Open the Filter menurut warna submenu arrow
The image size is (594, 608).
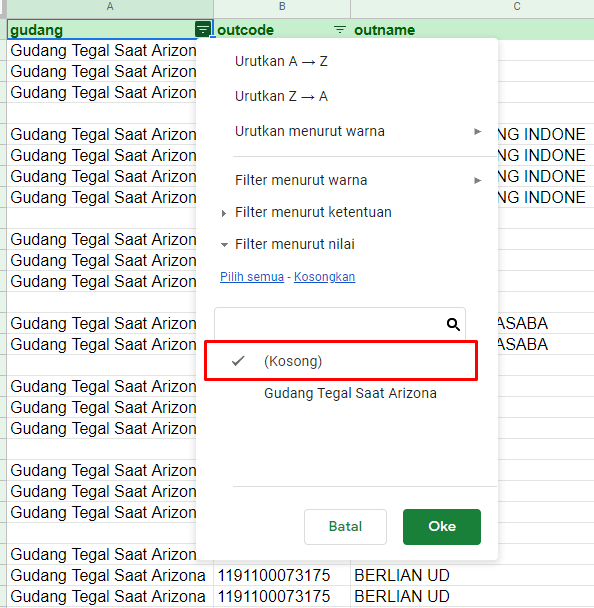tap(477, 180)
